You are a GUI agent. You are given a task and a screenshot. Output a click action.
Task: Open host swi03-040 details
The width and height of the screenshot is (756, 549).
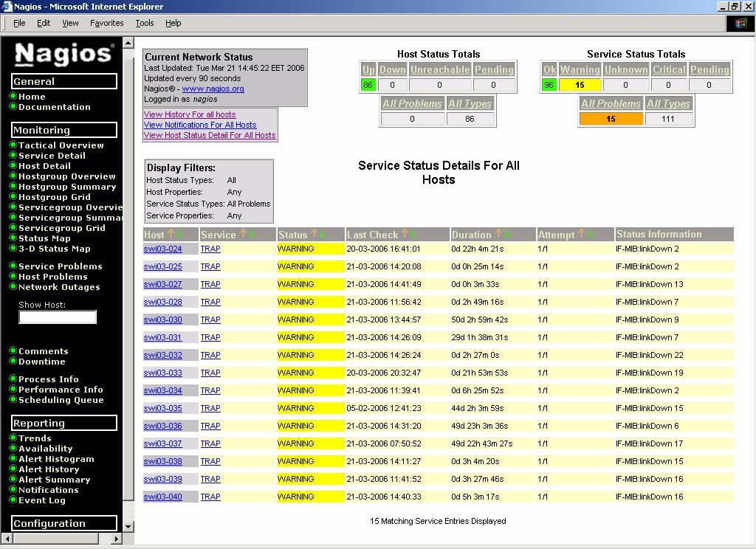(x=163, y=497)
